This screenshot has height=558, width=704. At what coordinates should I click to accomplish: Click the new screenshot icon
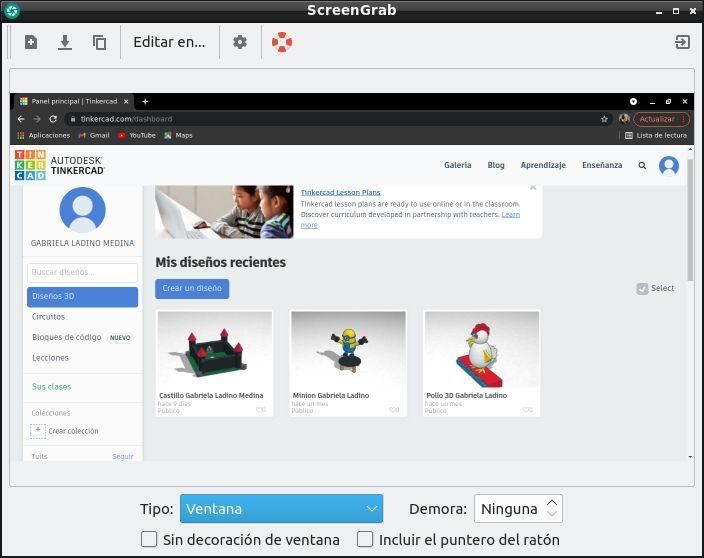[31, 42]
